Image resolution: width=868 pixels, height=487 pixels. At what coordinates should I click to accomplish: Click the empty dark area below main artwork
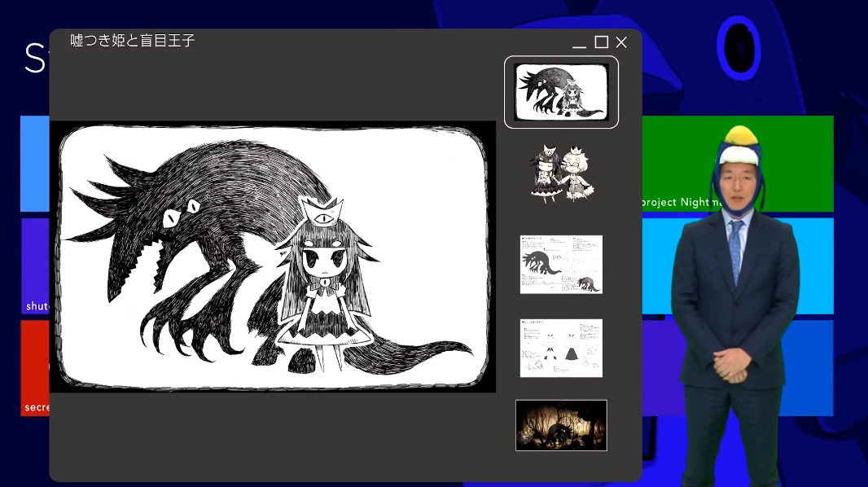[x=273, y=436]
